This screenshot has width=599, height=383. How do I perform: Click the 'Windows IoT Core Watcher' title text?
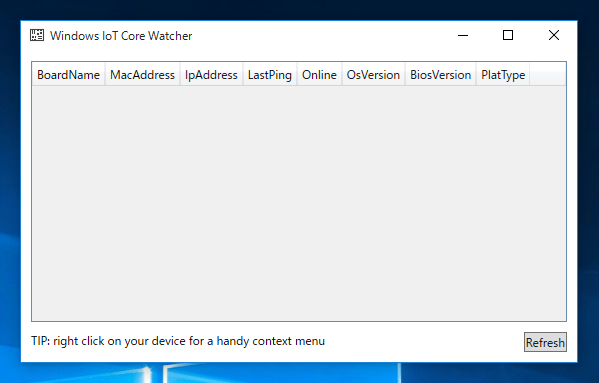coord(121,36)
